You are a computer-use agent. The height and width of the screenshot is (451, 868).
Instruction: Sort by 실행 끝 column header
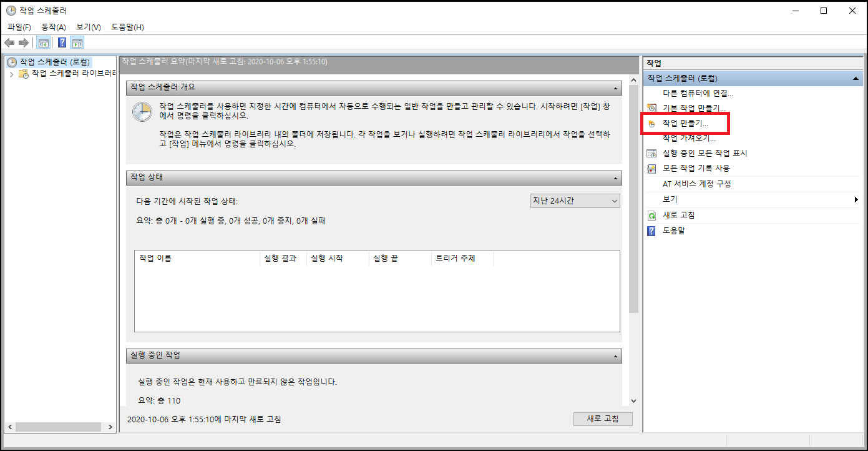click(400, 258)
